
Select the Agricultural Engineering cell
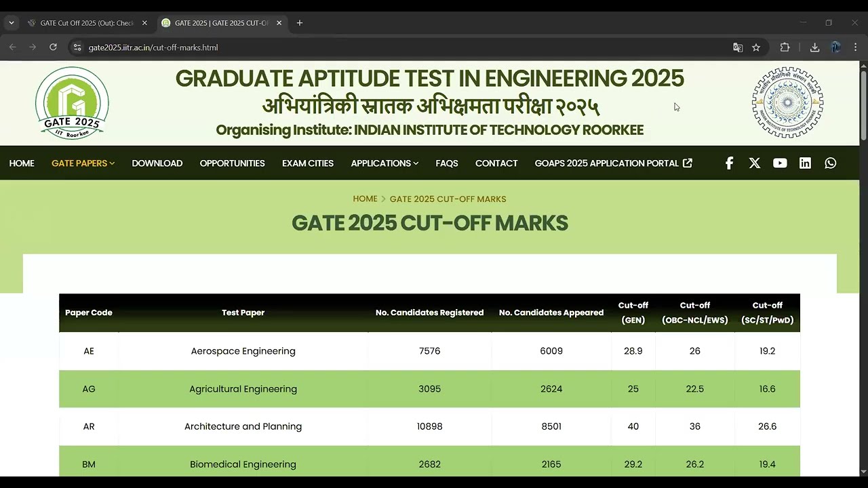pos(243,389)
